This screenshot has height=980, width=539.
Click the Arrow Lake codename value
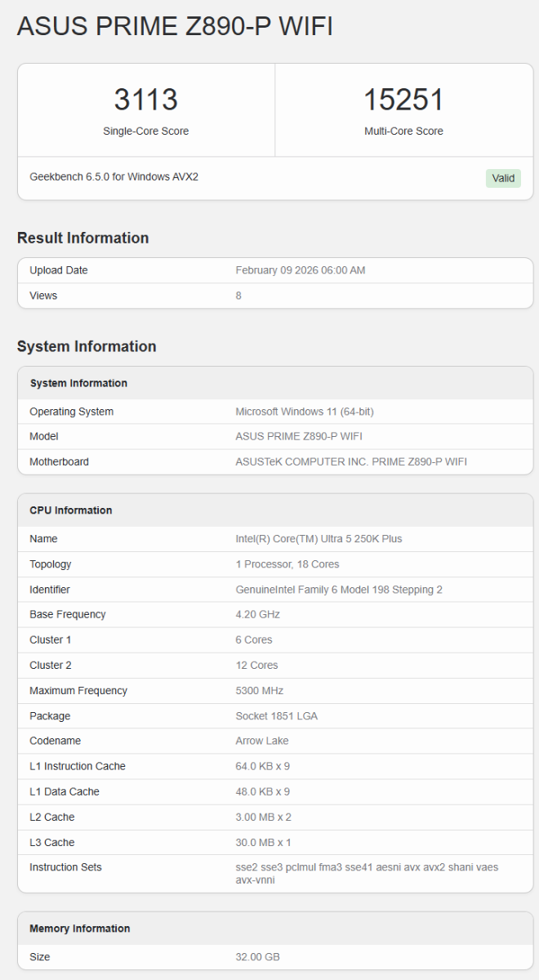point(261,741)
